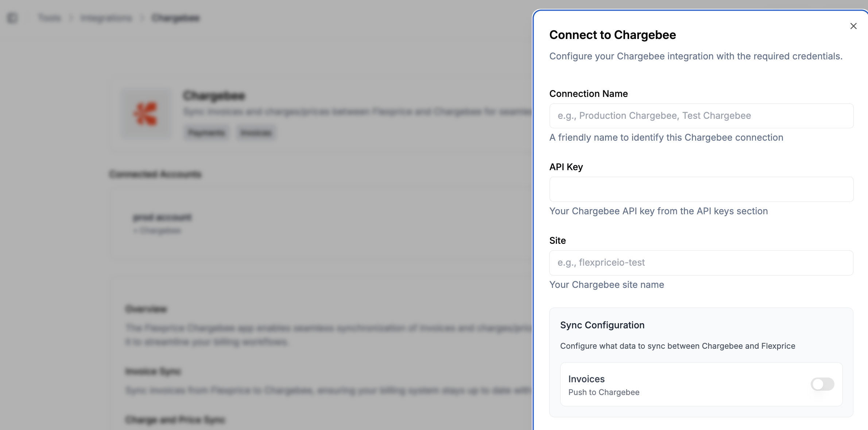Click the Charge and Price Sync heading
The width and height of the screenshot is (868, 430).
[175, 420]
